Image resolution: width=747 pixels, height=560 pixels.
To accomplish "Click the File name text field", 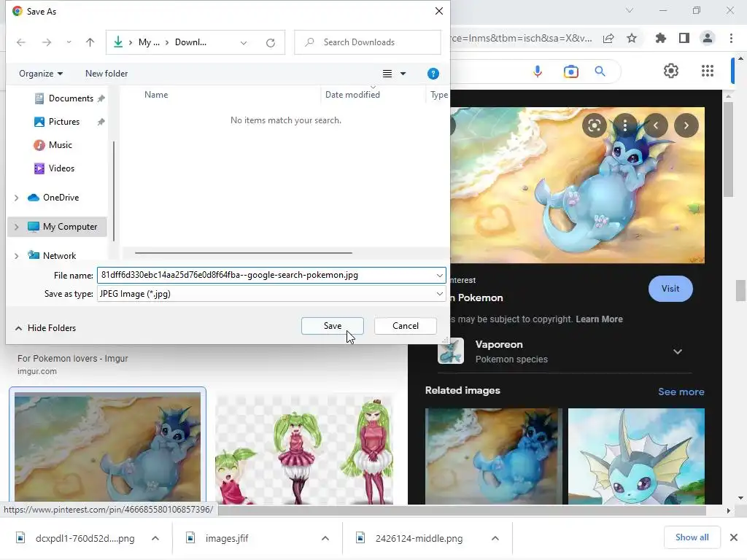I will coord(266,275).
